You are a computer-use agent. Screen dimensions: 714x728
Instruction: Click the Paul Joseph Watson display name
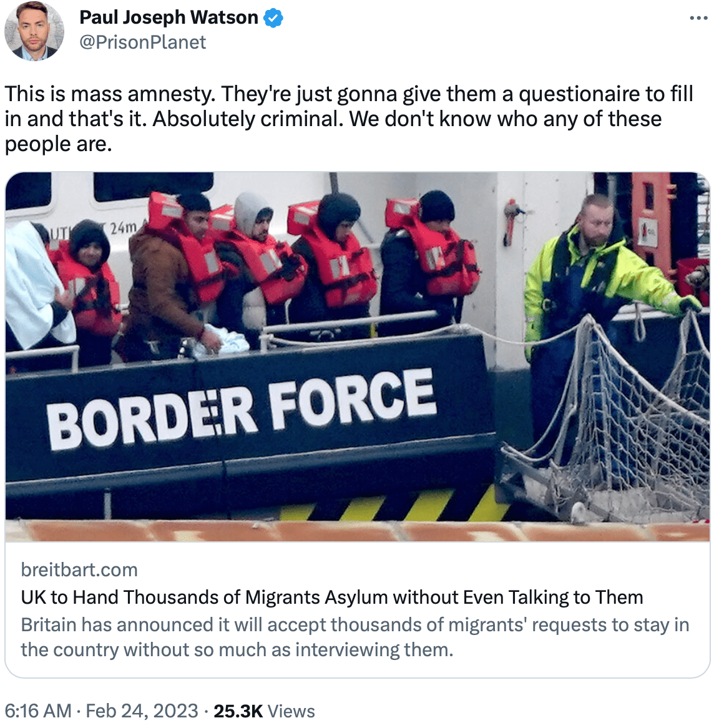tap(169, 17)
